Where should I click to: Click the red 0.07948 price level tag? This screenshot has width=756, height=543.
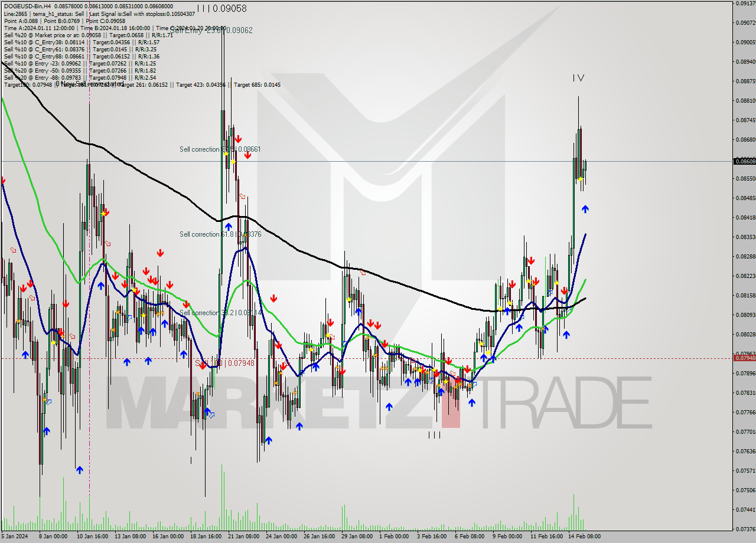[x=744, y=358]
